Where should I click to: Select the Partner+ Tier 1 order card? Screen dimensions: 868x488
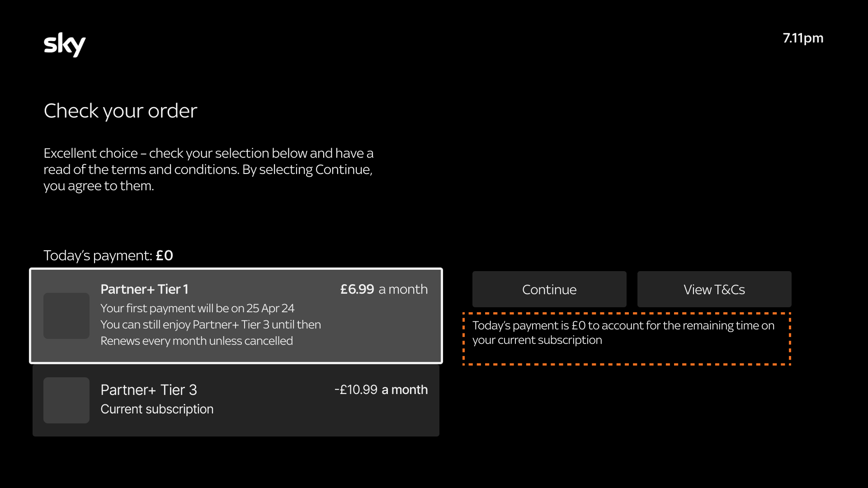tap(236, 316)
